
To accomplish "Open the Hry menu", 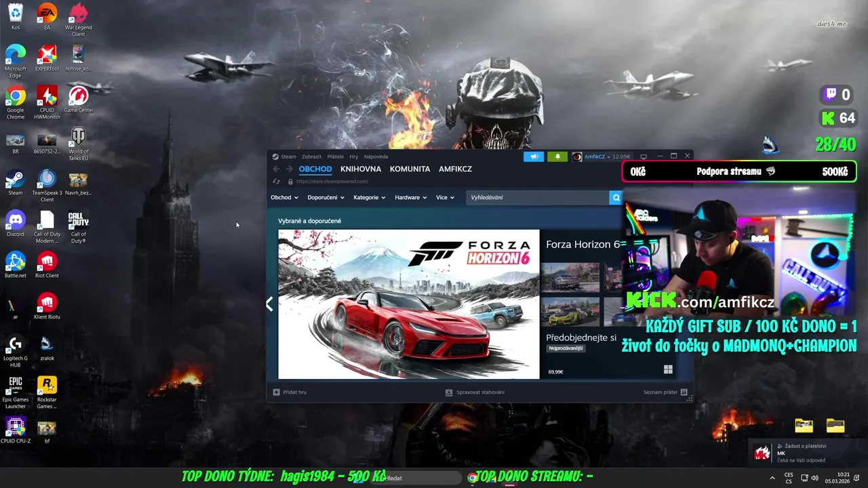I will coord(354,157).
